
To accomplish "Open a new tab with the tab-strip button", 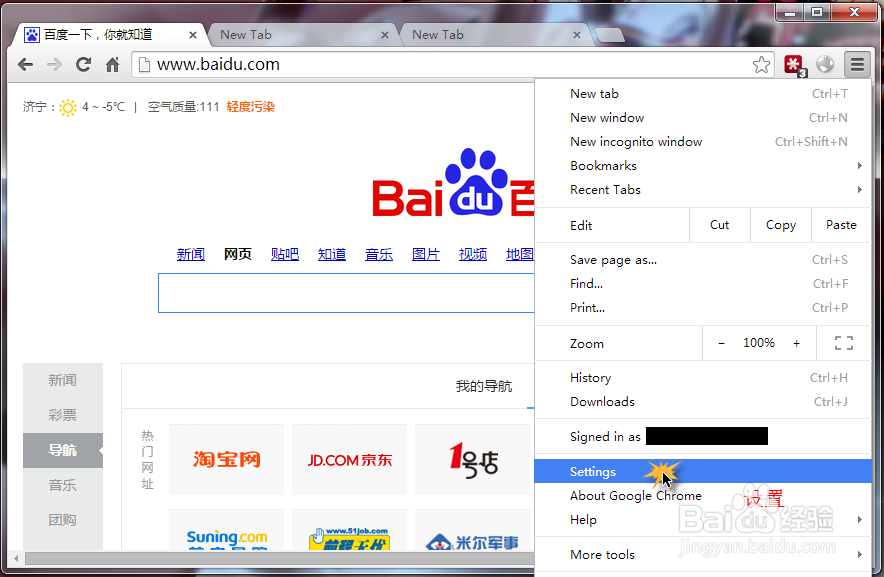I will [610, 35].
